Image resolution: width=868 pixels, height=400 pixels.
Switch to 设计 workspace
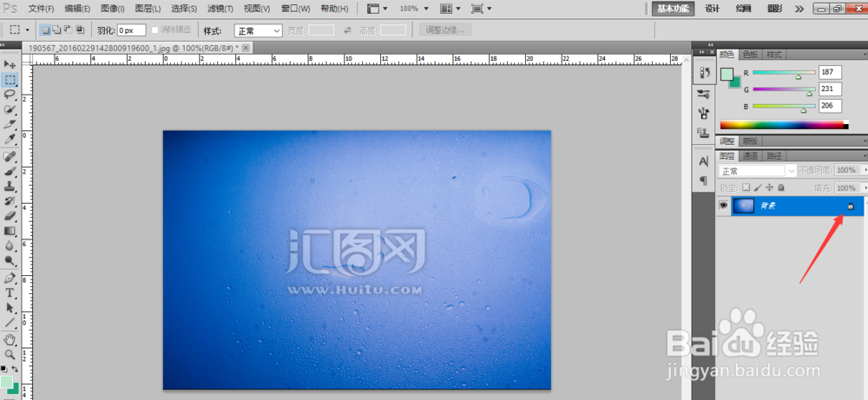click(712, 9)
